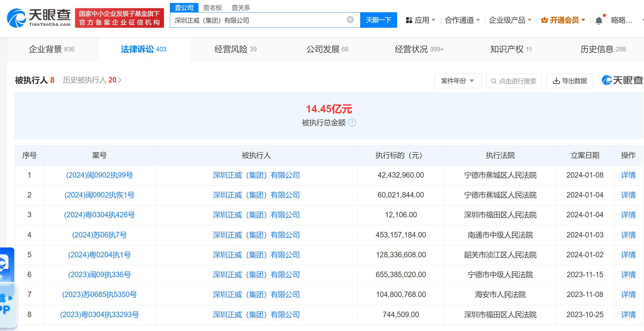Open the user account menu 略略…
This screenshot has height=331, width=644.
tap(622, 20)
